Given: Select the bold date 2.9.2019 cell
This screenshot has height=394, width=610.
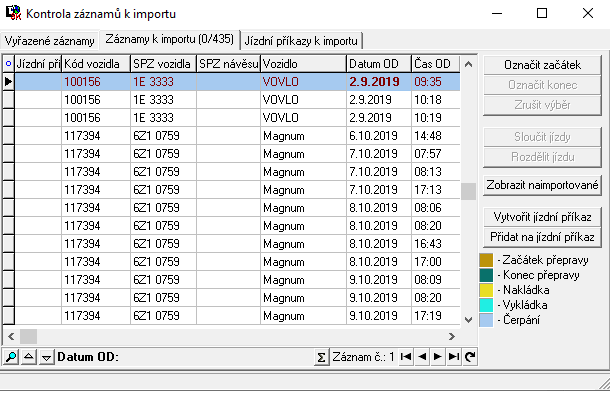Looking at the screenshot, I should (379, 82).
